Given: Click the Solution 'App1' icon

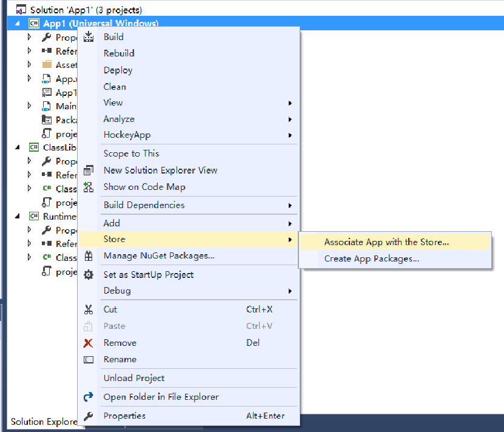Looking at the screenshot, I should tap(21, 10).
